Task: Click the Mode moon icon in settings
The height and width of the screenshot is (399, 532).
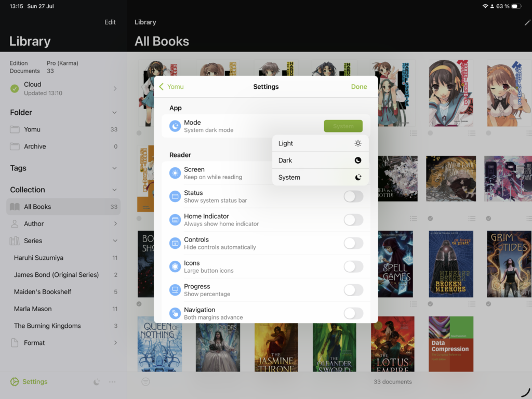Action: click(175, 126)
